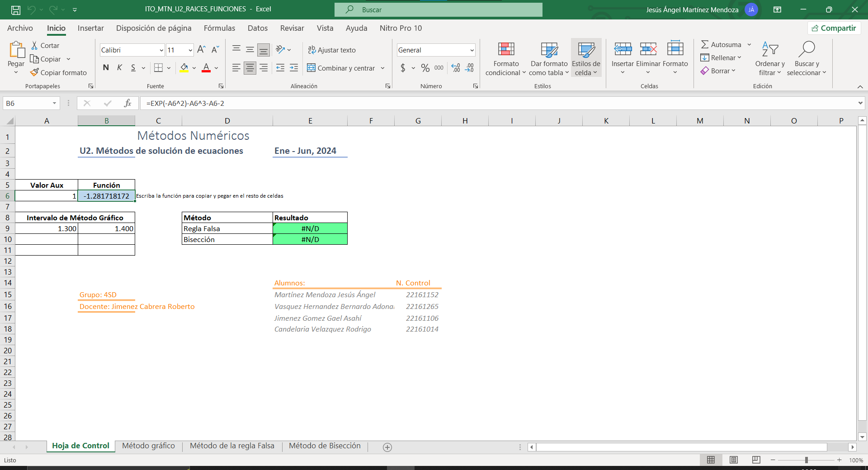This screenshot has height=470, width=868.
Task: Click the Undo arrow in the title bar
Action: point(31,9)
